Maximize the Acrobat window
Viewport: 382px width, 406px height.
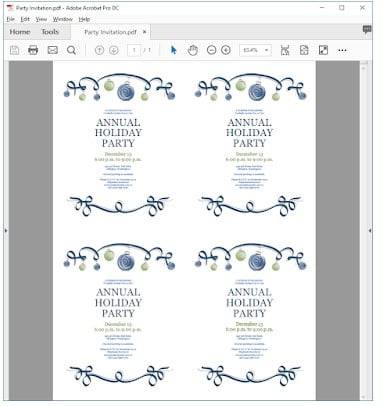tap(342, 7)
